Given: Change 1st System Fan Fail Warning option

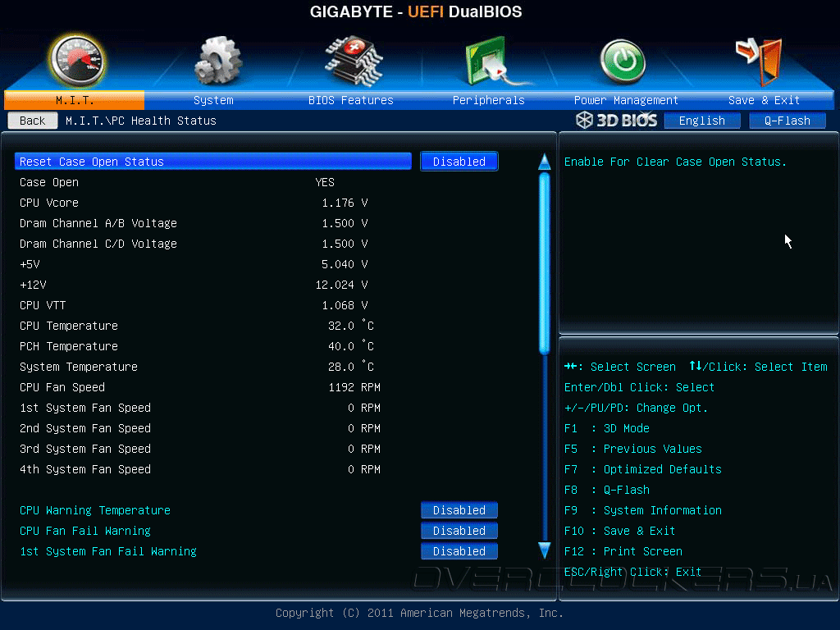Looking at the screenshot, I should [459, 550].
